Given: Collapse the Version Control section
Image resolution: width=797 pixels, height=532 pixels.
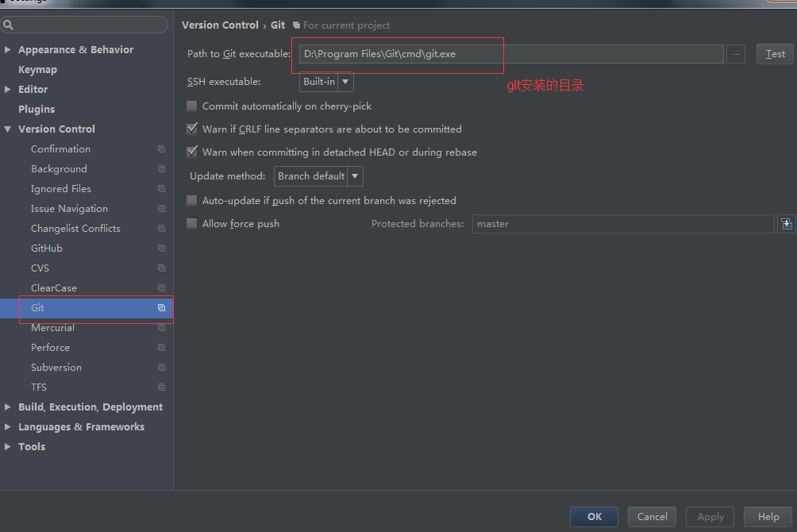Looking at the screenshot, I should click(8, 129).
